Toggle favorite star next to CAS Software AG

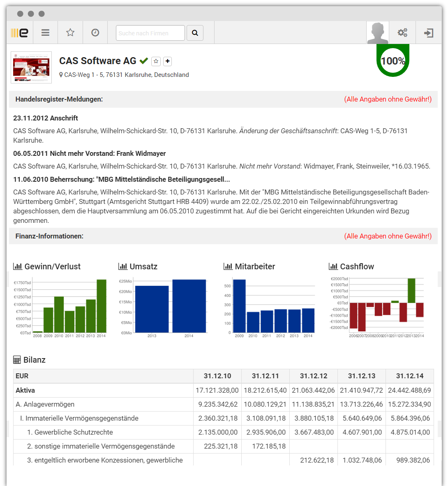(x=156, y=61)
